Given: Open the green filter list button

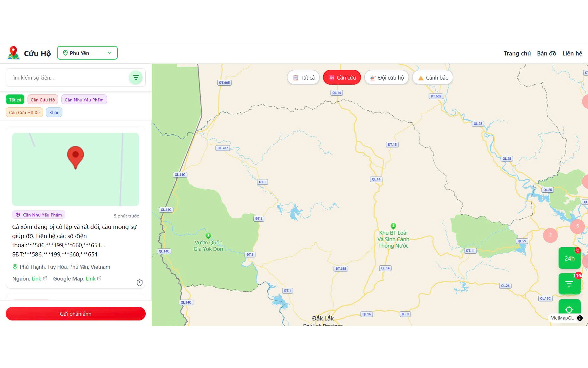Looking at the screenshot, I should tap(569, 284).
